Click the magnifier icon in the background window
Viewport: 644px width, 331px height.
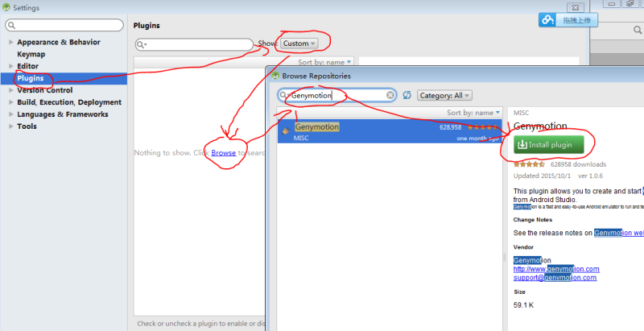point(637,30)
